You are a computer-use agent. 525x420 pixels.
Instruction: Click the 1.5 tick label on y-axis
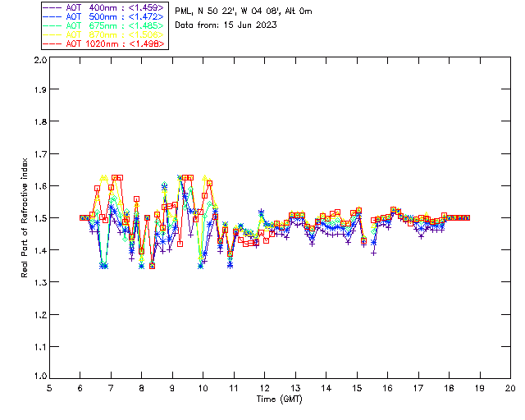[39, 219]
